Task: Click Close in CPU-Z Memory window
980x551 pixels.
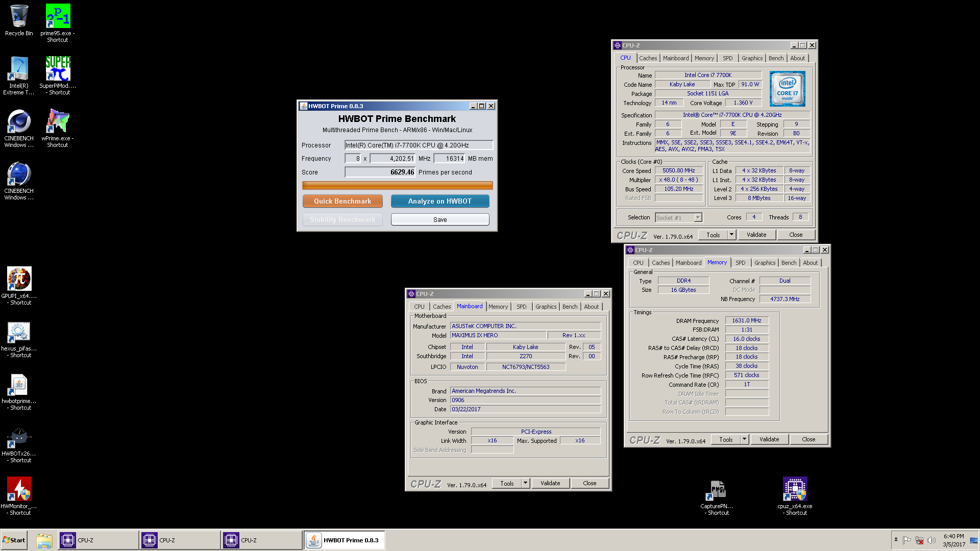Action: [808, 439]
